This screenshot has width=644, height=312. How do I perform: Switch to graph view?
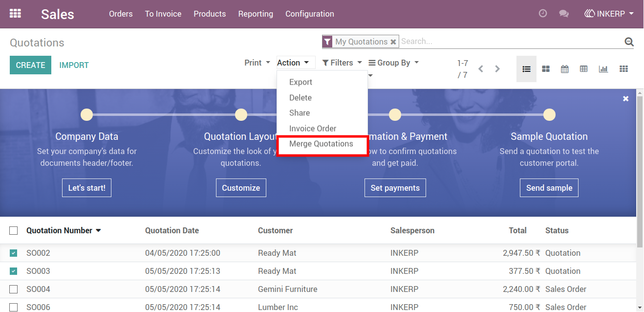point(603,69)
